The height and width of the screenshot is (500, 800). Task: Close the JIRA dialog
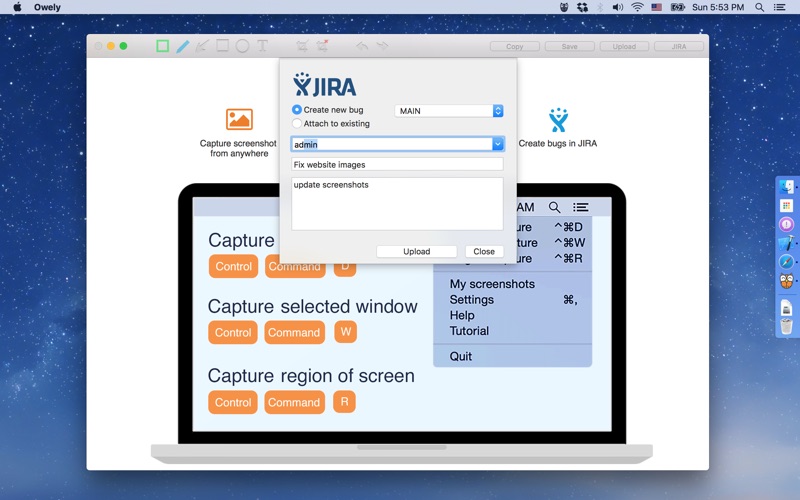pos(484,252)
